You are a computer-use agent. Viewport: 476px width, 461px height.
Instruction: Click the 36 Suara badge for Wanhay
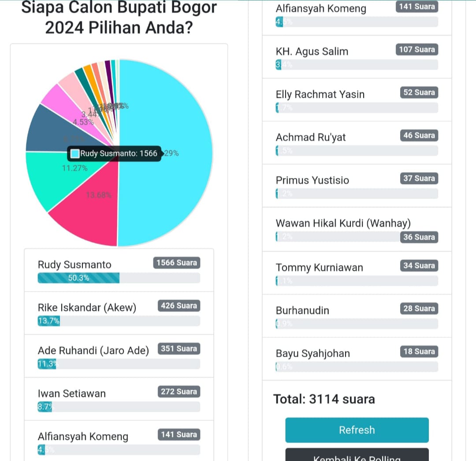coord(419,237)
